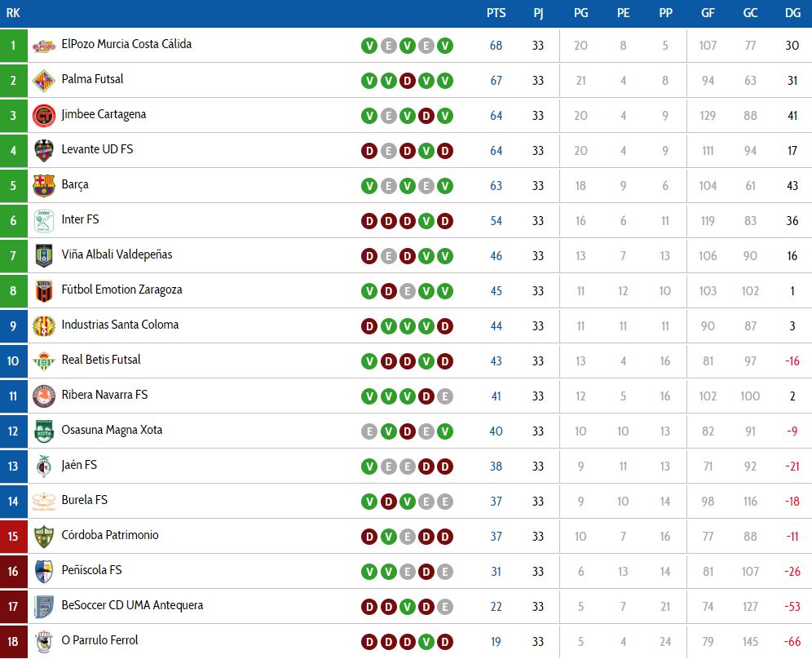Click the O Parrulo Ferrol crest
Viewport: 812px width, 659px height.
(44, 642)
